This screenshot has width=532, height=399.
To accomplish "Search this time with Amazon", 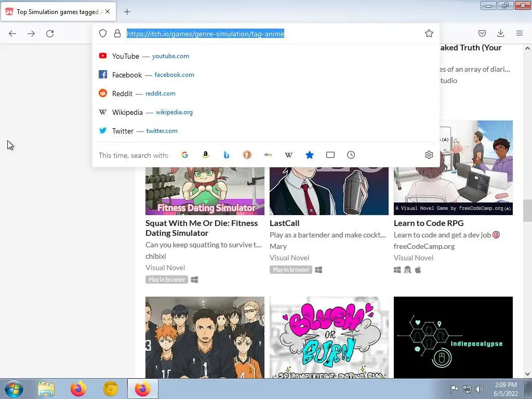I will pos(206,155).
